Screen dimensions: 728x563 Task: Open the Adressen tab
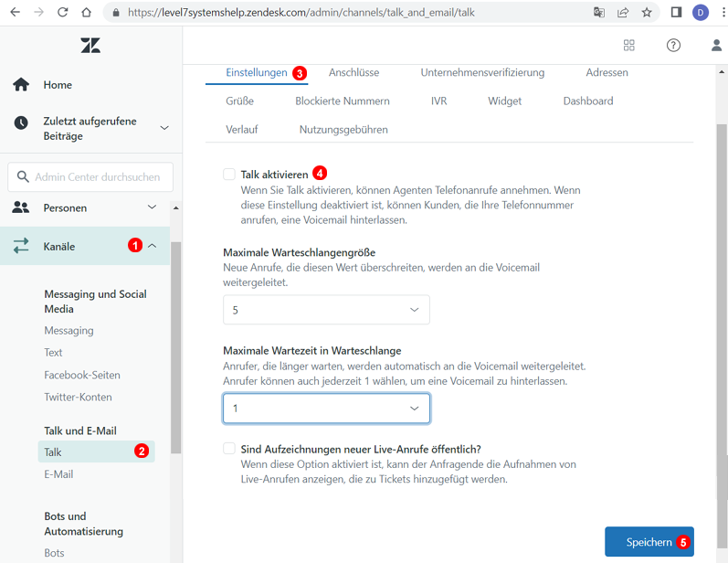tap(607, 72)
